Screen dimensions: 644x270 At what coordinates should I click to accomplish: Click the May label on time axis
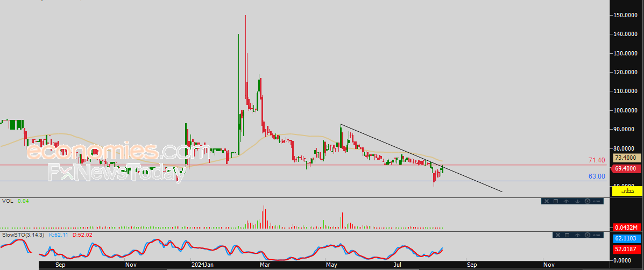pyautogui.click(x=331, y=265)
